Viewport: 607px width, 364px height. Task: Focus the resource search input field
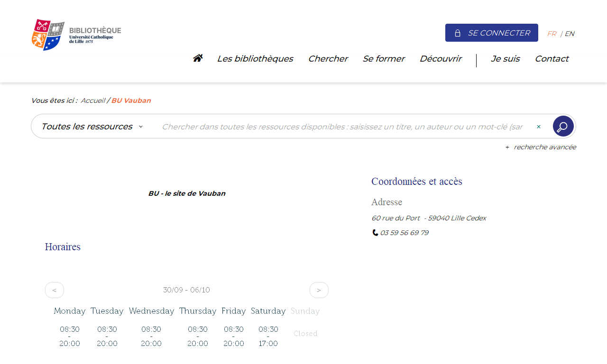[x=342, y=127]
